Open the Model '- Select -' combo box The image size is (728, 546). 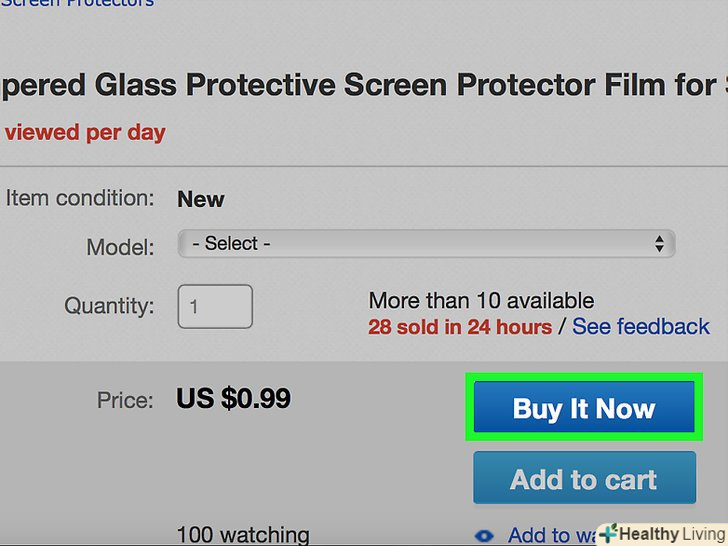[x=426, y=243]
